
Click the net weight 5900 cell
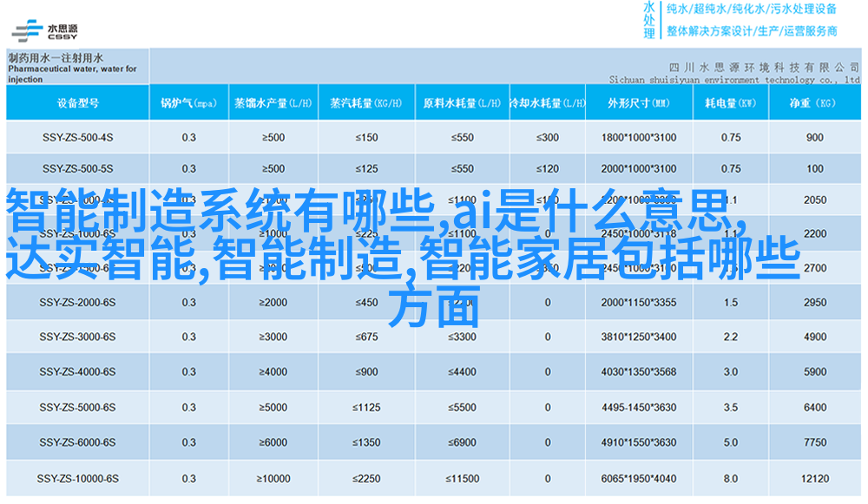tap(815, 372)
